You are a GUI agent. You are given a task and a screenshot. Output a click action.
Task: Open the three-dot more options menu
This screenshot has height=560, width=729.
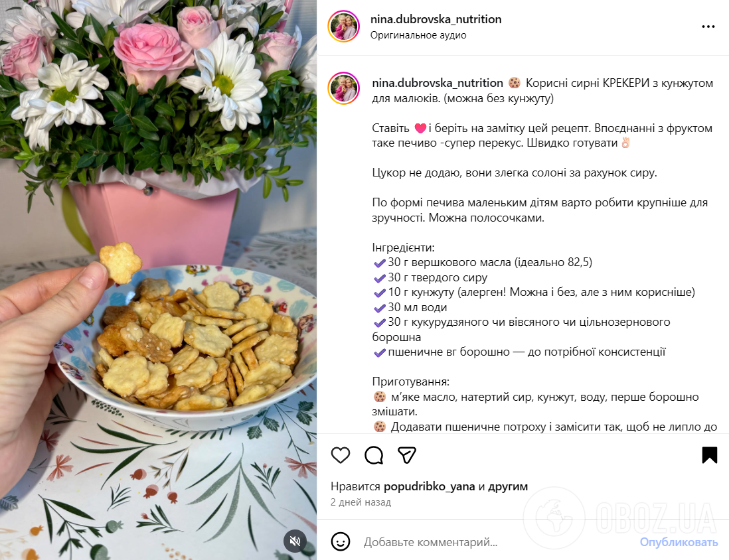pyautogui.click(x=708, y=27)
